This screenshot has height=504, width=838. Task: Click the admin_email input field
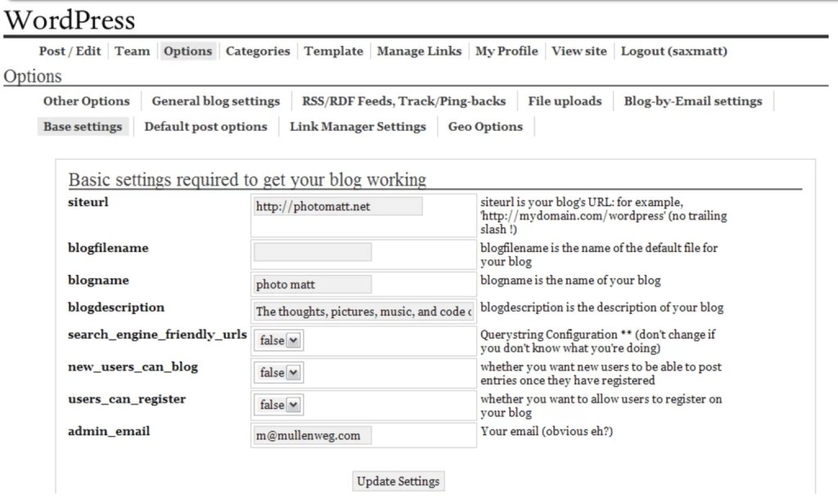pyautogui.click(x=313, y=434)
